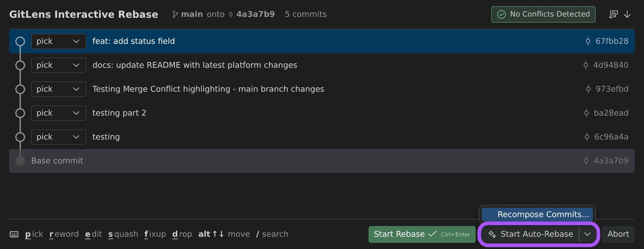Click the 'No Conflicts Detected' badge
The height and width of the screenshot is (249, 644).
tap(543, 14)
